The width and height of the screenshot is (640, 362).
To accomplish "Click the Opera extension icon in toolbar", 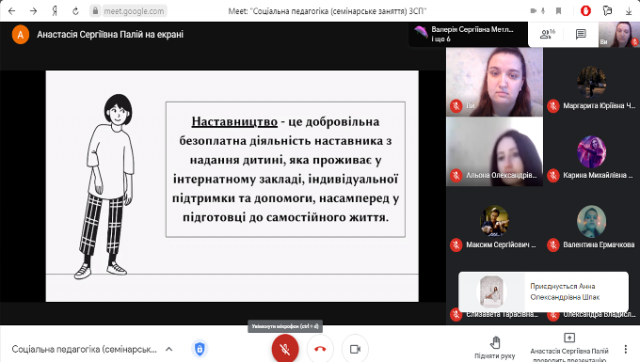I will [586, 11].
